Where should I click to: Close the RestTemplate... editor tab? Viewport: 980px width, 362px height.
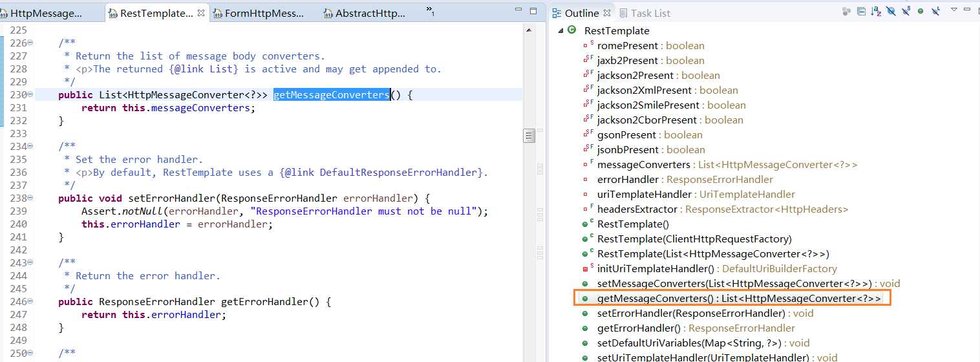pyautogui.click(x=202, y=12)
